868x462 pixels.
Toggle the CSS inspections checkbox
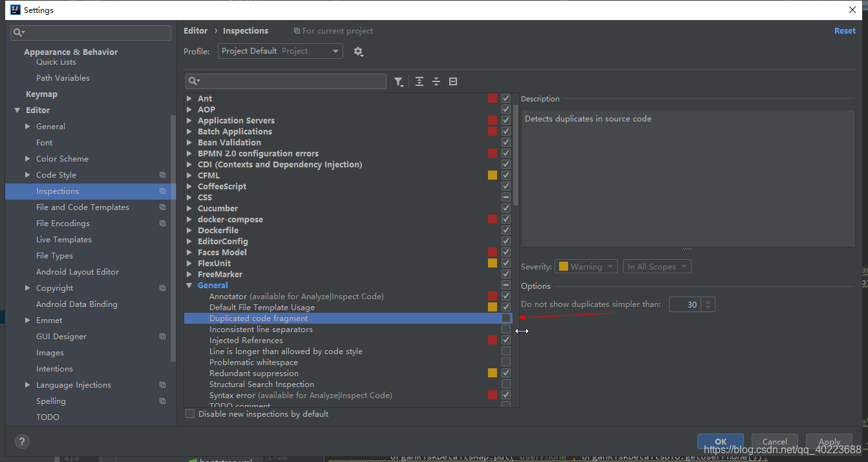point(506,197)
